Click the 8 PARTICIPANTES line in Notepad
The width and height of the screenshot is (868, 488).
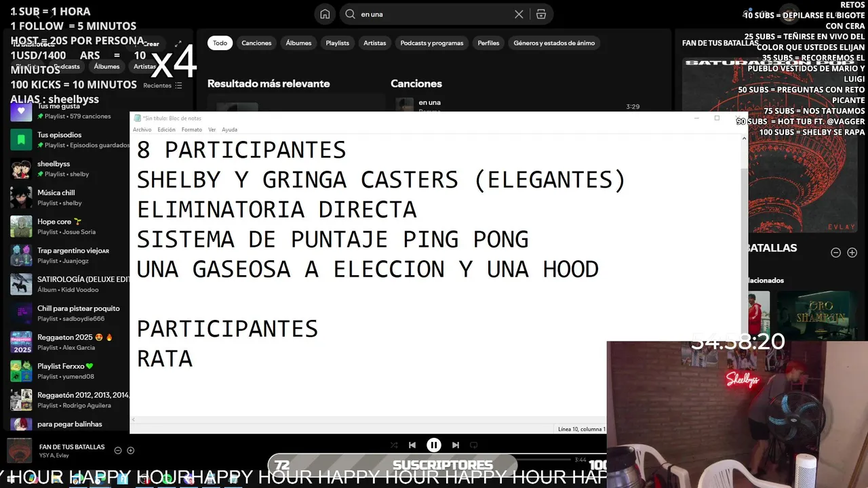pyautogui.click(x=241, y=150)
